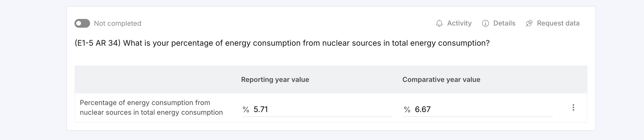Select the Comparative year value column header

pyautogui.click(x=441, y=80)
